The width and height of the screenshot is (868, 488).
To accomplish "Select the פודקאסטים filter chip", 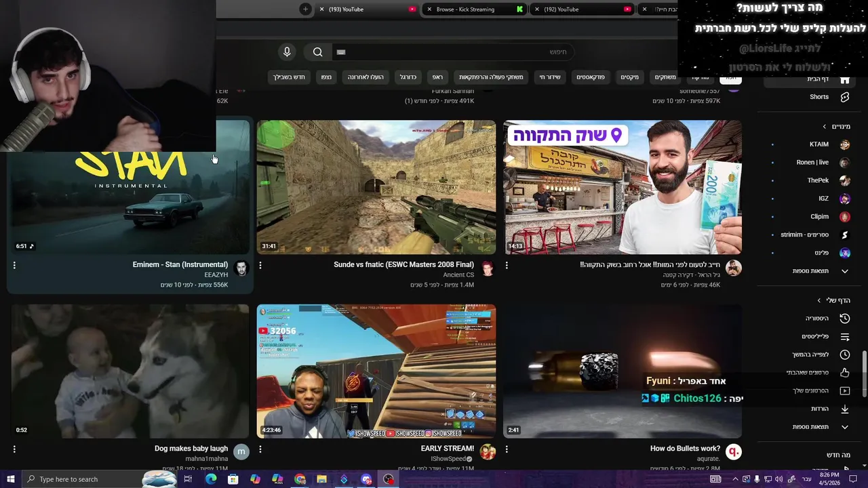I will [591, 77].
